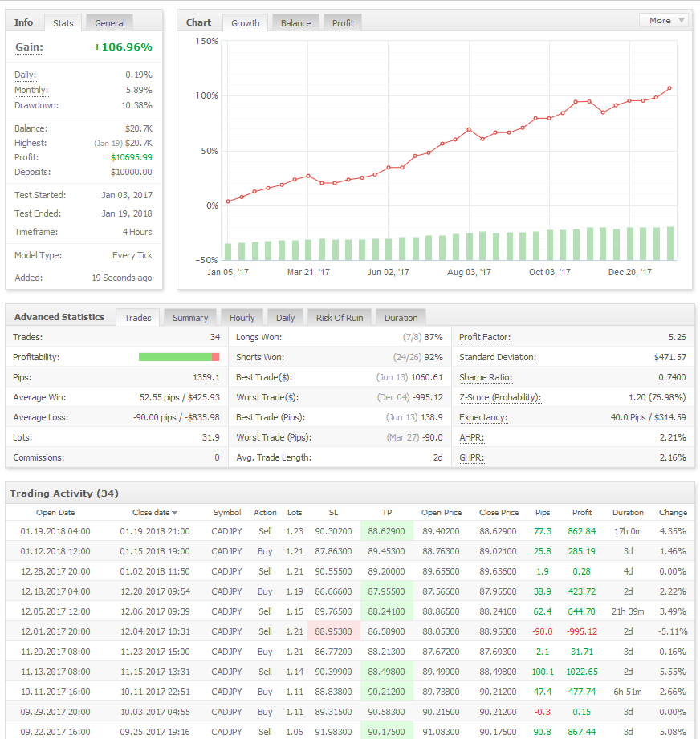
Task: View the Risk Of Ruin tab
Action: (339, 318)
